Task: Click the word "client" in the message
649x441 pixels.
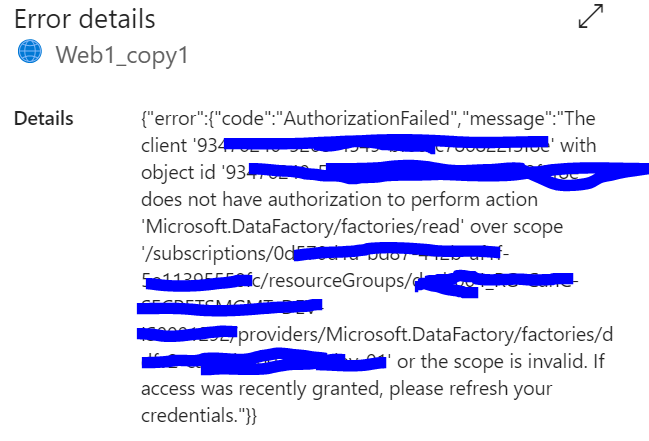Action: 164,146
